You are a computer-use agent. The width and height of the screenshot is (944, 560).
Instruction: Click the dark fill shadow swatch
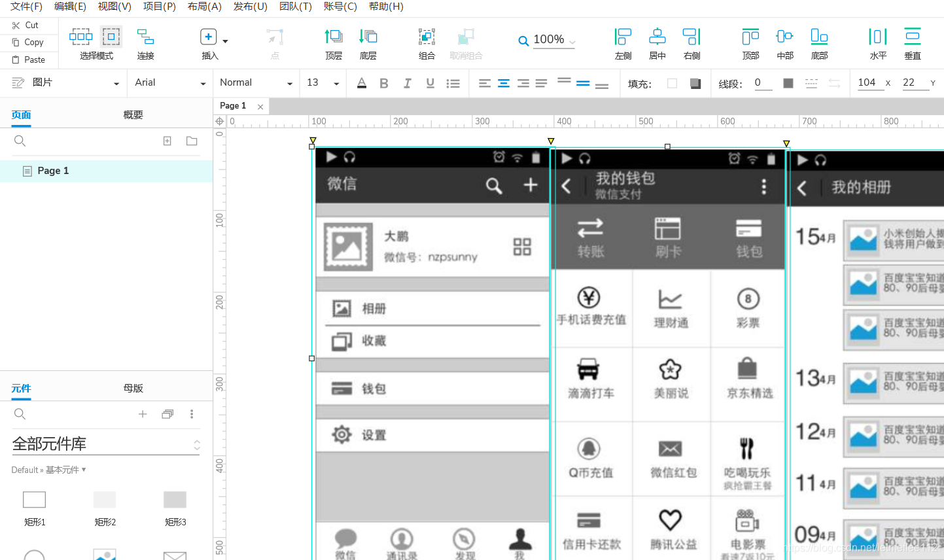[x=695, y=83]
